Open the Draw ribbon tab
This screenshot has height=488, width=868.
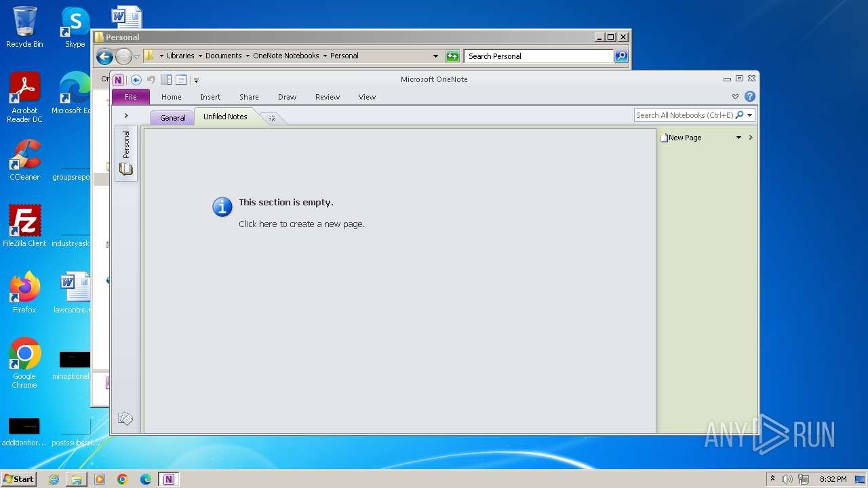click(288, 97)
